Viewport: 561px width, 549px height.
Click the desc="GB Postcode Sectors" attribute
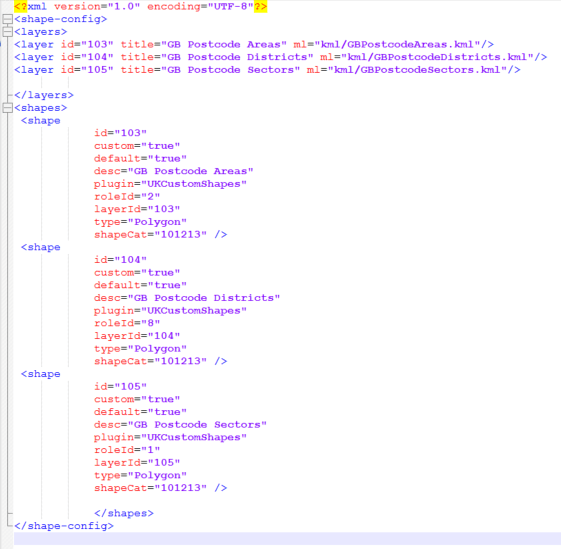tap(180, 424)
